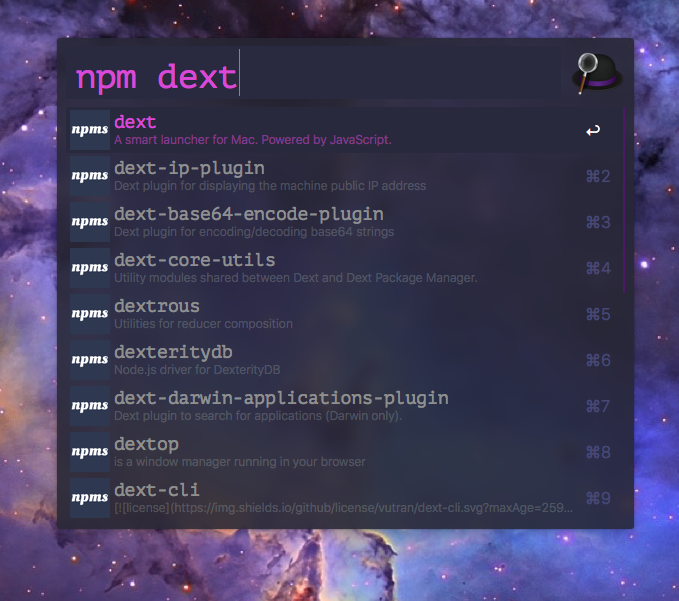Click the ⌘7 shortcut label
The image size is (679, 601).
[x=598, y=406]
